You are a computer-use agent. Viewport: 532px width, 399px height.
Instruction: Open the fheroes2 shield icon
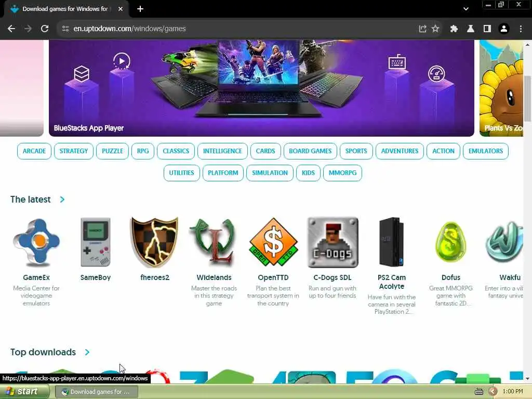click(155, 242)
